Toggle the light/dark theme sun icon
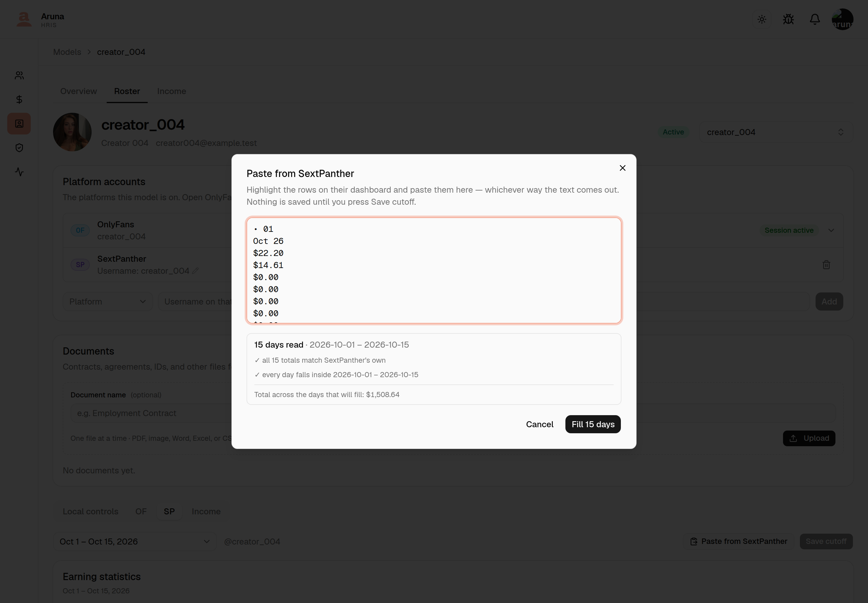The image size is (868, 603). [x=762, y=19]
